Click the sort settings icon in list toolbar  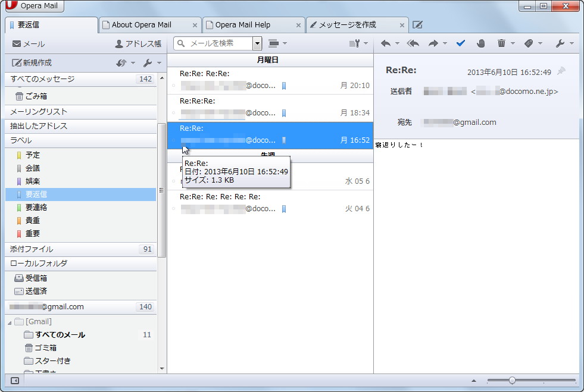(x=354, y=43)
